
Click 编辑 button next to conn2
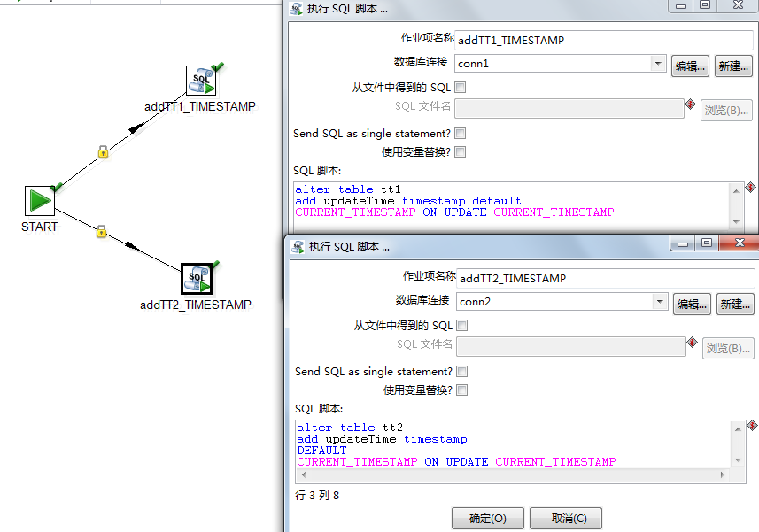tap(693, 305)
